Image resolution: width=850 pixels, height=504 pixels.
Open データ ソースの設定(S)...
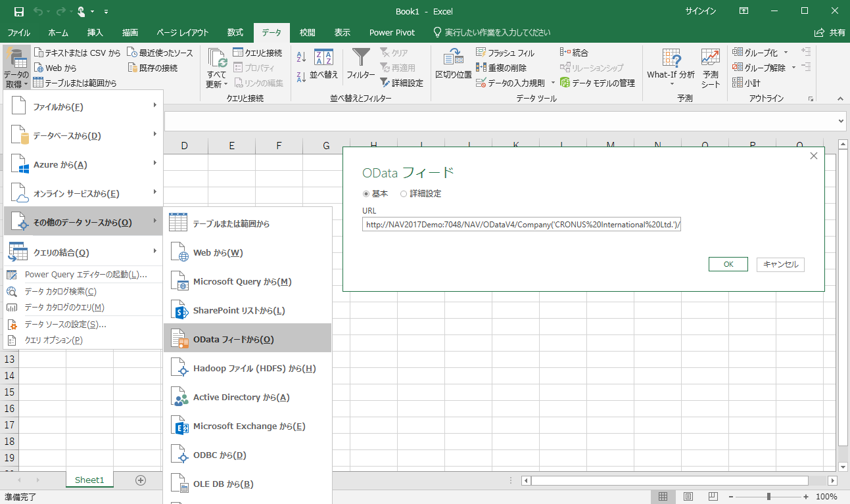83,325
